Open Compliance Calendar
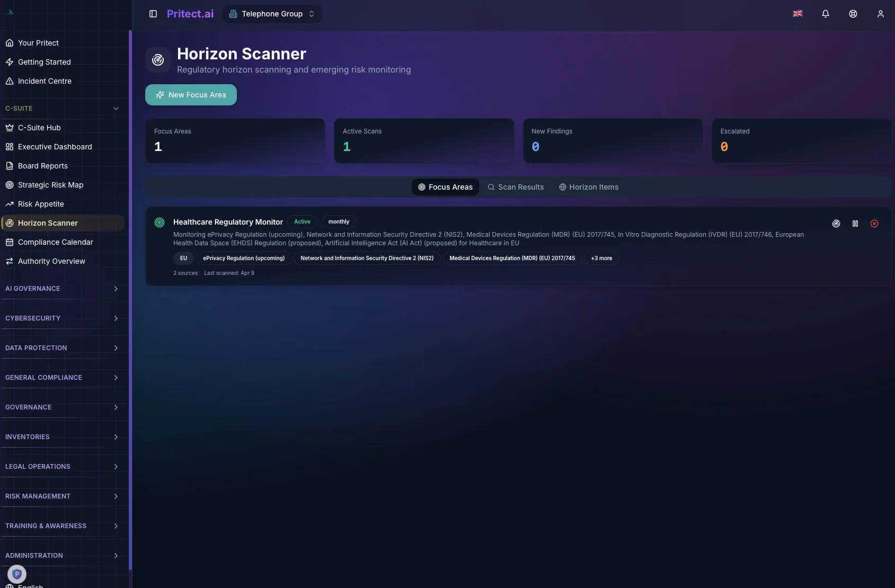Image resolution: width=895 pixels, height=588 pixels. click(63, 242)
